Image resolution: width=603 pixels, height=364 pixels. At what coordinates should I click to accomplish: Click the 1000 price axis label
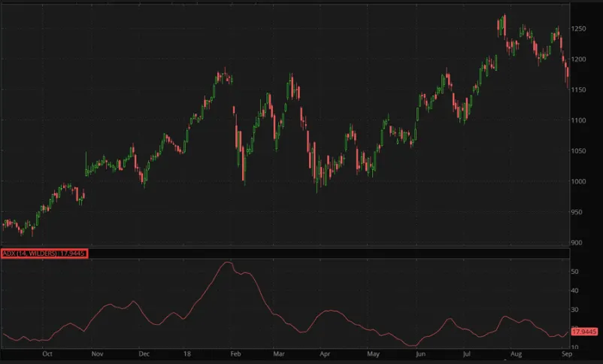coord(578,181)
